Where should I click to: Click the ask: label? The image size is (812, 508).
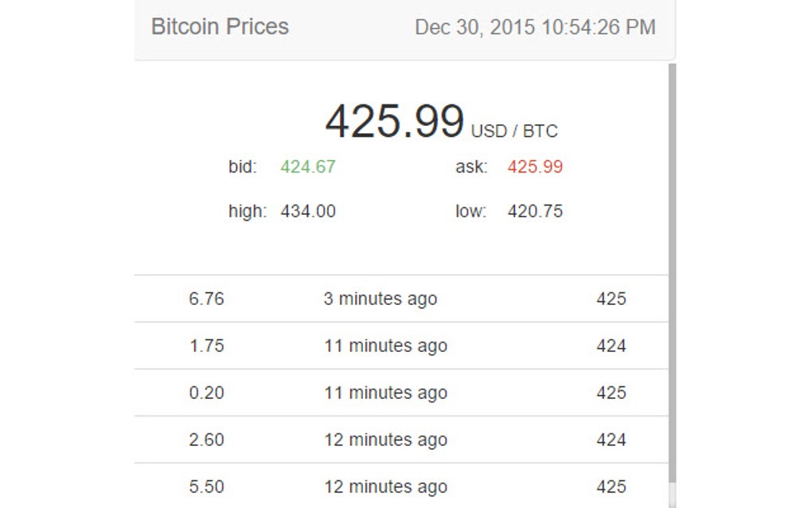point(470,167)
